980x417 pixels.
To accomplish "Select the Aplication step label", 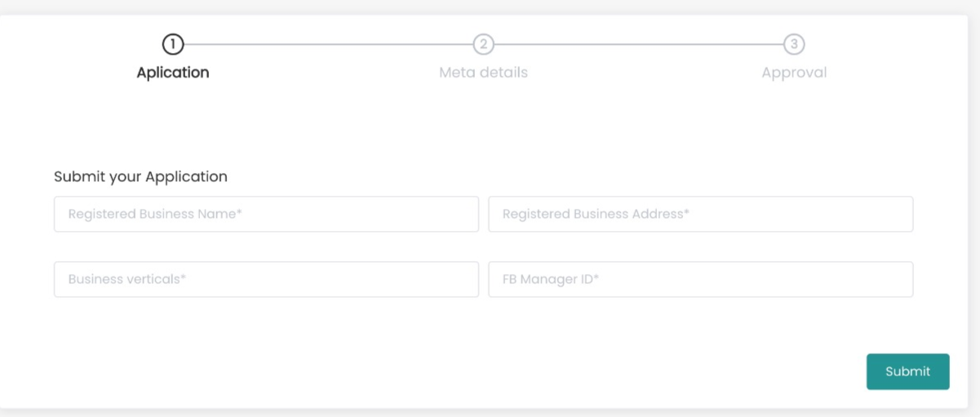I will pos(173,73).
